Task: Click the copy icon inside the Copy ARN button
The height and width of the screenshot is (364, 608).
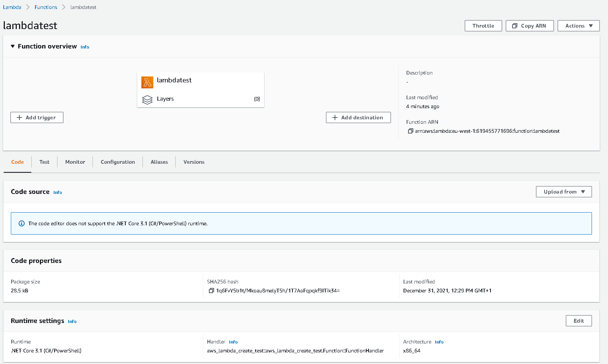Action: click(515, 25)
